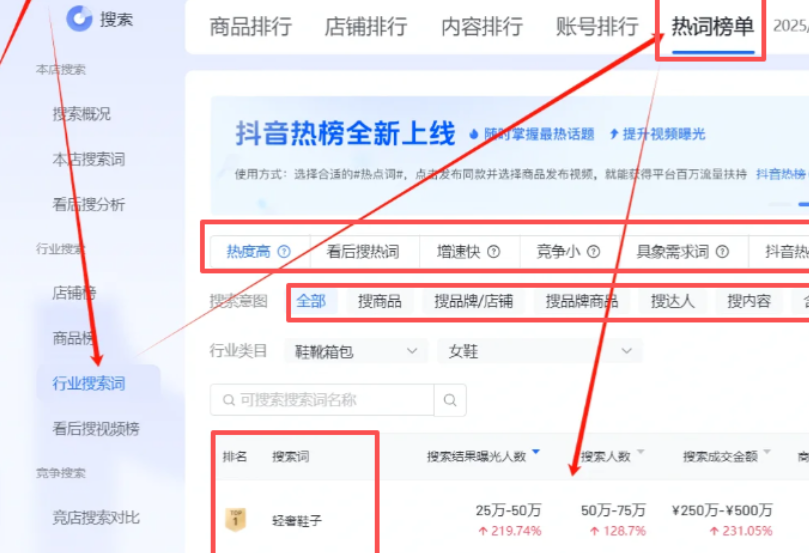
Task: Open 看后搜分析 in sidebar
Action: [x=89, y=204]
